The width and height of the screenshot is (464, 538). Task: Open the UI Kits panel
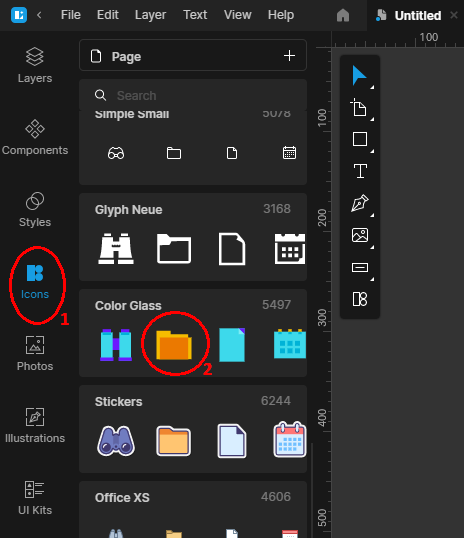[x=35, y=498]
